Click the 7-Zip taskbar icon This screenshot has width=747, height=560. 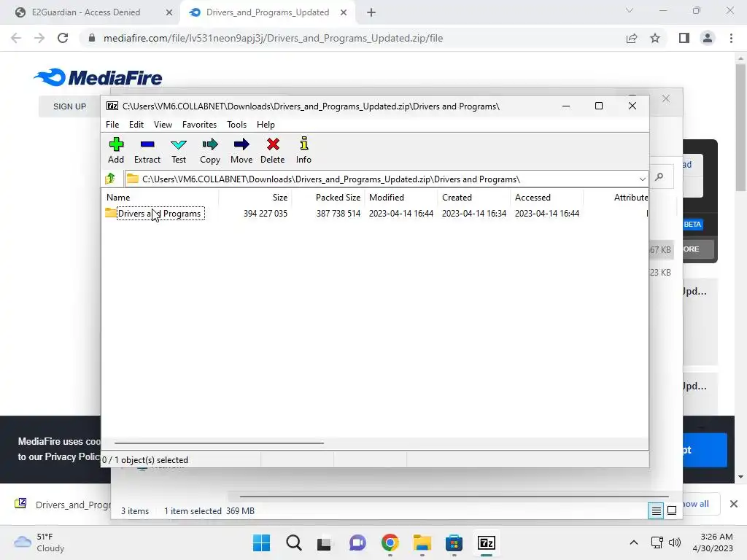[x=487, y=542]
